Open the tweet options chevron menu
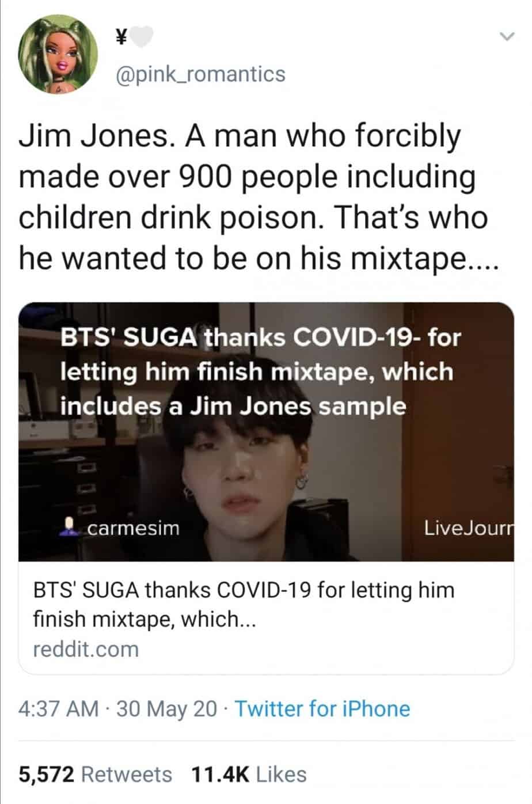 coord(506,37)
